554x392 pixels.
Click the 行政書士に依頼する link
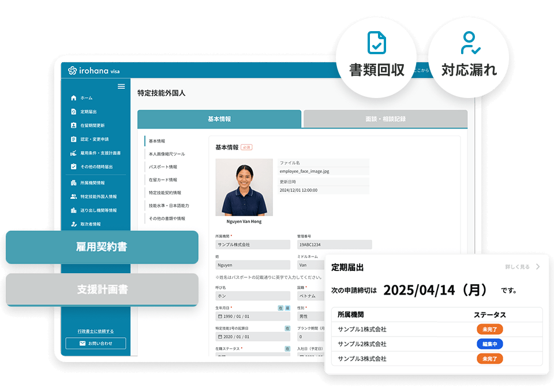[96, 331]
